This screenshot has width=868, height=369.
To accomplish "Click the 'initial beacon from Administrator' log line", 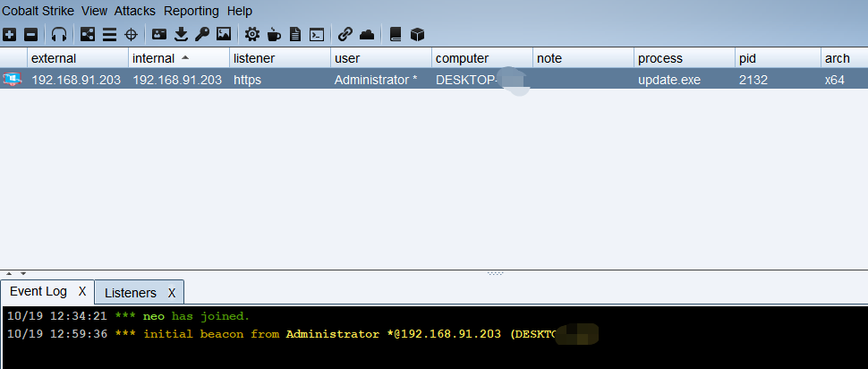I will pos(302,334).
